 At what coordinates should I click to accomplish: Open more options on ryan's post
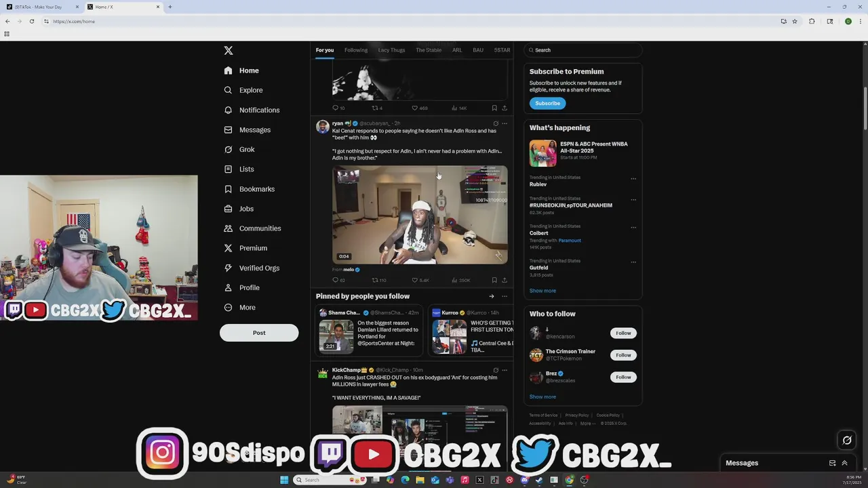504,123
